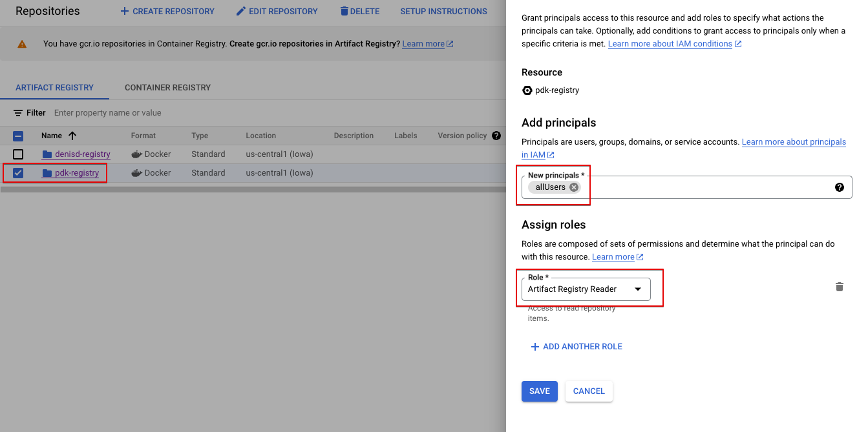Switch to the Artifact Registry tab
Image resolution: width=868 pixels, height=432 pixels.
(54, 87)
